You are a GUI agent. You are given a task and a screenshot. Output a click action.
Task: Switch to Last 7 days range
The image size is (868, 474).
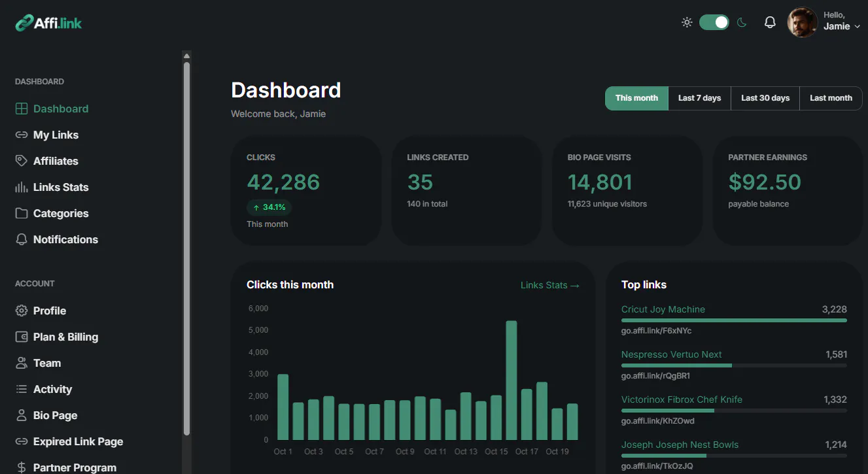click(699, 98)
